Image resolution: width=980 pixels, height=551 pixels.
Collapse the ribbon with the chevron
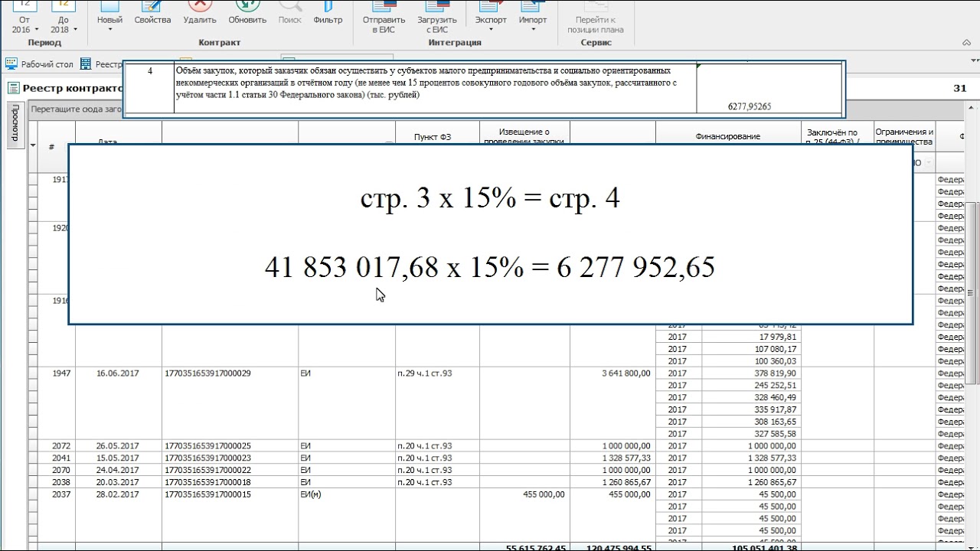pyautogui.click(x=967, y=43)
